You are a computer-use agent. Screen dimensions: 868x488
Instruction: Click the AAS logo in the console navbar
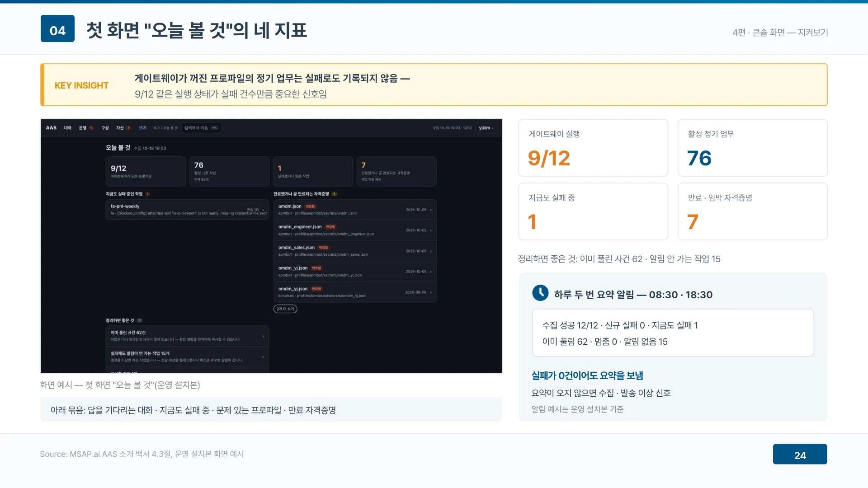point(51,128)
